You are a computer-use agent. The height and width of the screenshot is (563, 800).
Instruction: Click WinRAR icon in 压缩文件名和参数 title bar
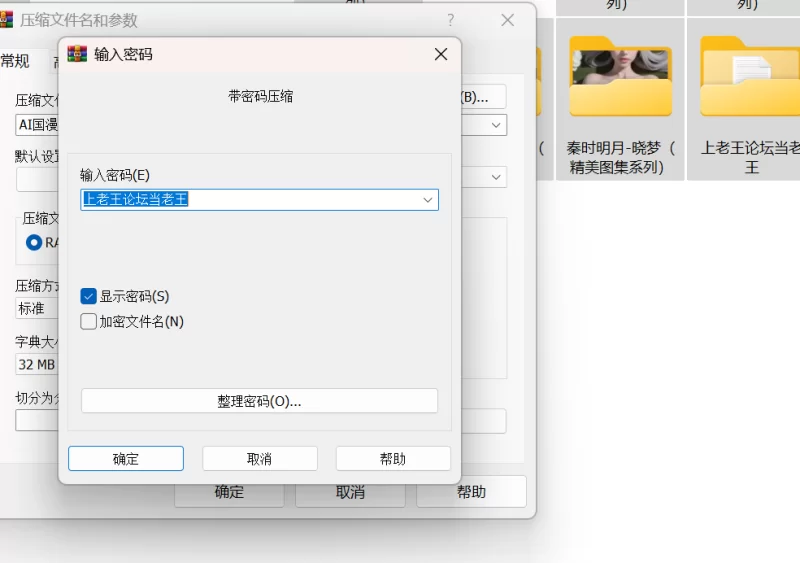click(6, 19)
